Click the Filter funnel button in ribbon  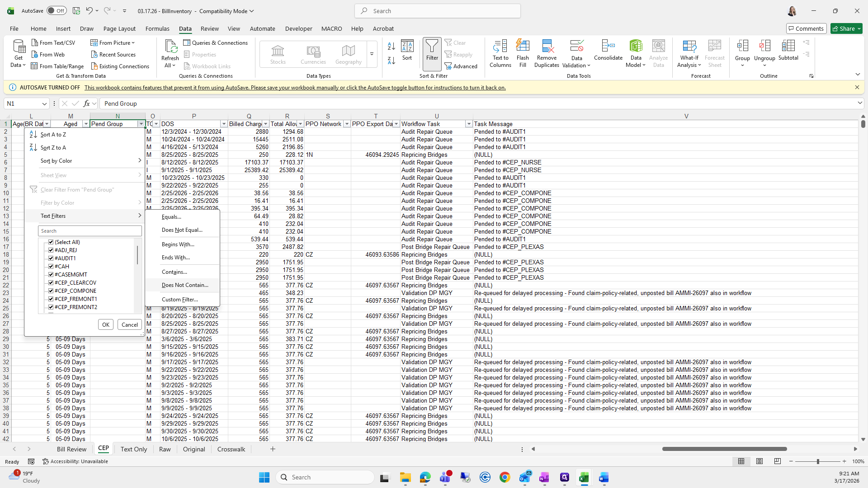coord(432,51)
